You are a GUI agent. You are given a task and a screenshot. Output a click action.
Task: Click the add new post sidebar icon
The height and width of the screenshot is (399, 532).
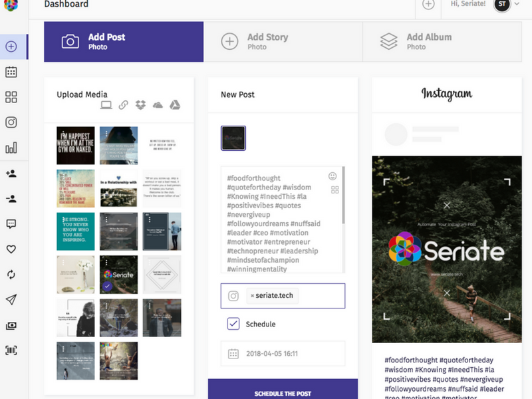tap(11, 47)
